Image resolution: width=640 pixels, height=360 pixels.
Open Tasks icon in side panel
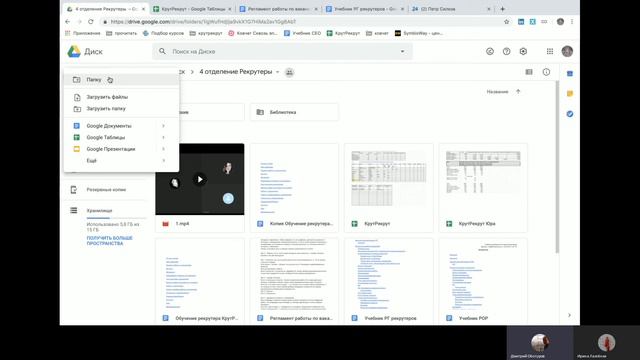tap(570, 113)
